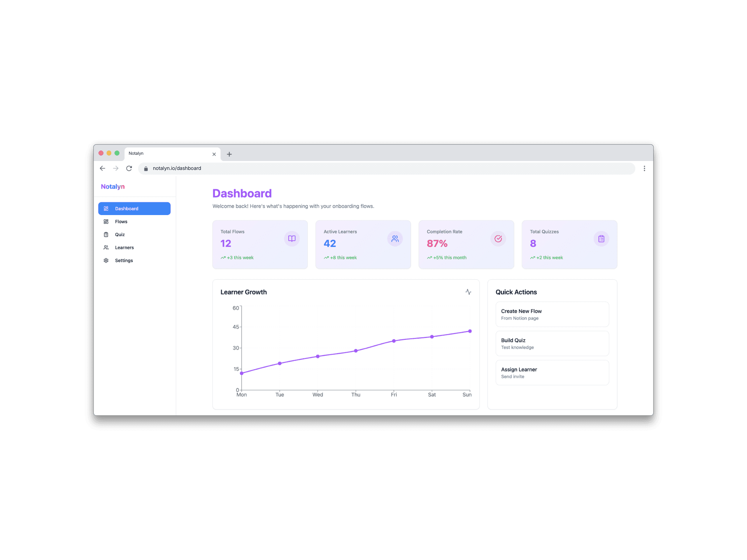The image size is (747, 560).
Task: Open the browser three-dot menu
Action: pos(644,168)
